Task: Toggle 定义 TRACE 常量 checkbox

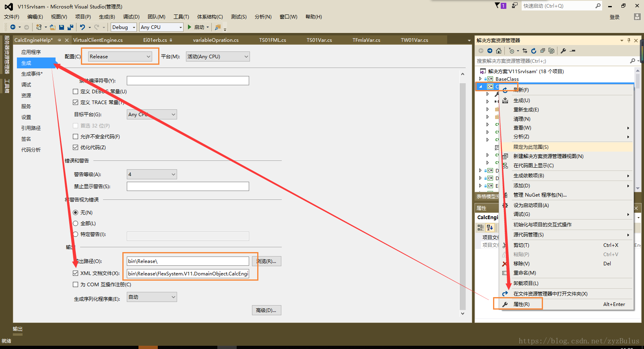Action: pos(75,103)
